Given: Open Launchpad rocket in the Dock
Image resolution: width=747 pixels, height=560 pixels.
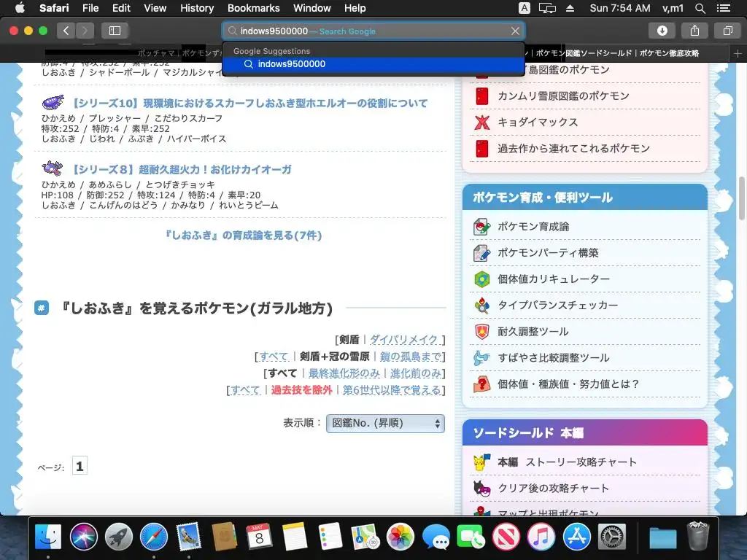Looking at the screenshot, I should pyautogui.click(x=119, y=537).
